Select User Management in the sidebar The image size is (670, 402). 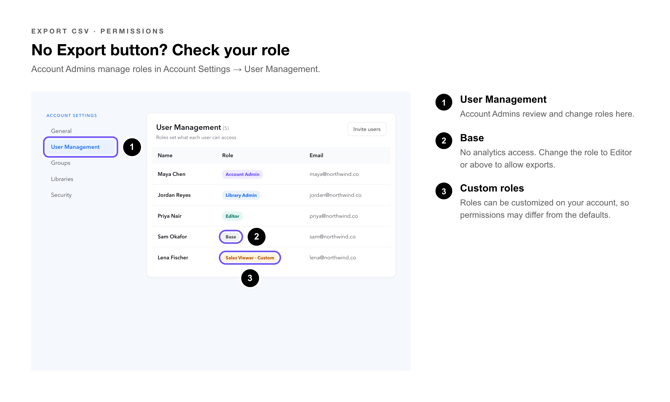pos(80,147)
